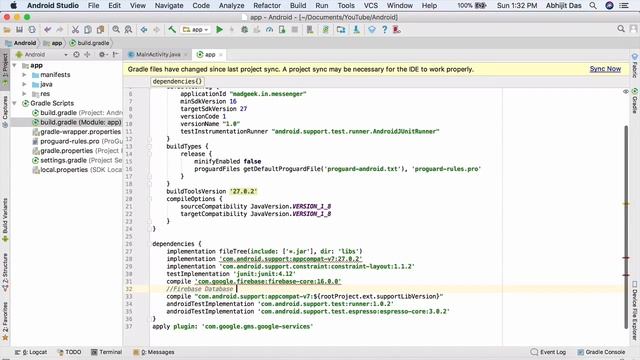The height and width of the screenshot is (360, 640).
Task: Open the Refactor menu
Action: pyautogui.click(x=267, y=5)
